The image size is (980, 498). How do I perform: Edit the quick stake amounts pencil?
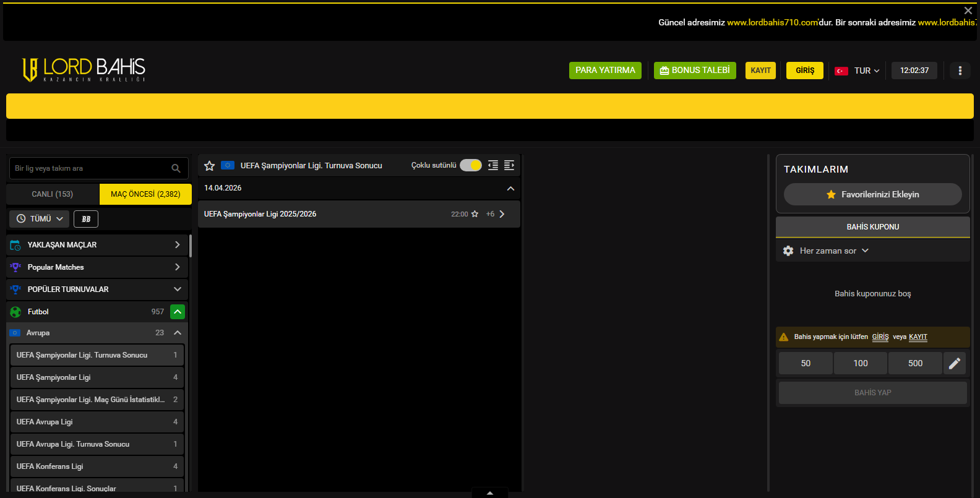[955, 363]
